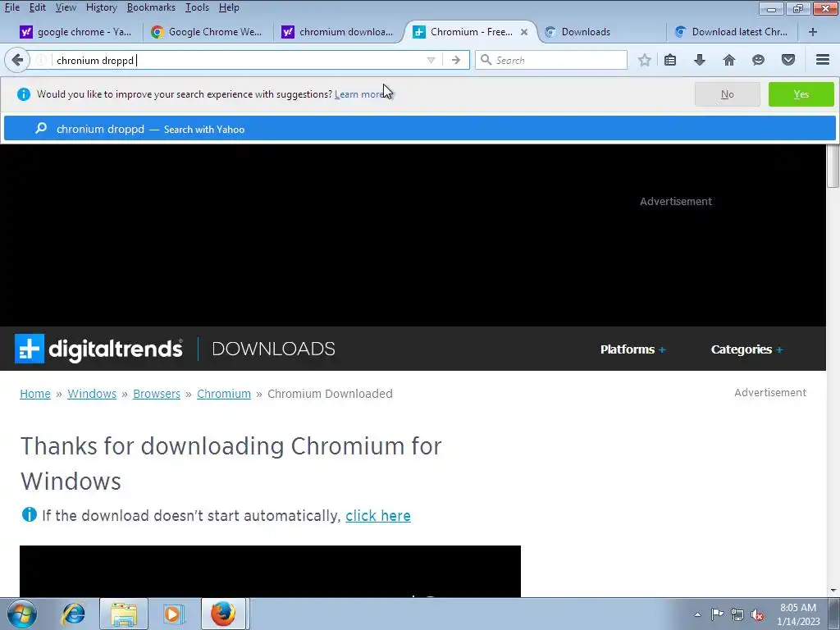Go to Windows breadcrumb link

point(92,394)
